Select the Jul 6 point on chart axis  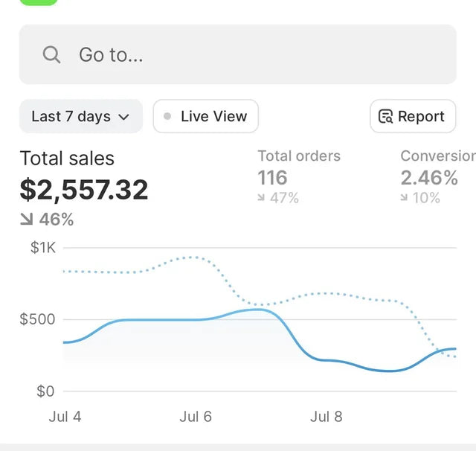tap(195, 417)
